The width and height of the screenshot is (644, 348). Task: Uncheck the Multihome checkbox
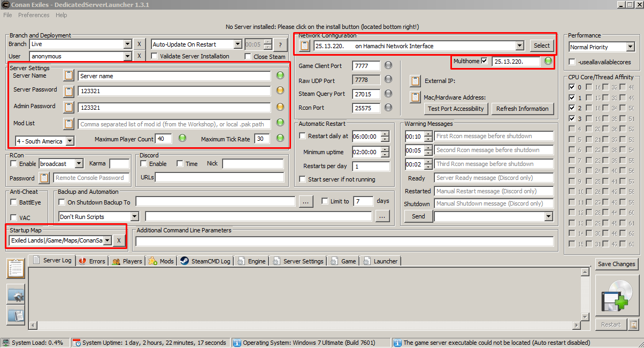click(485, 61)
